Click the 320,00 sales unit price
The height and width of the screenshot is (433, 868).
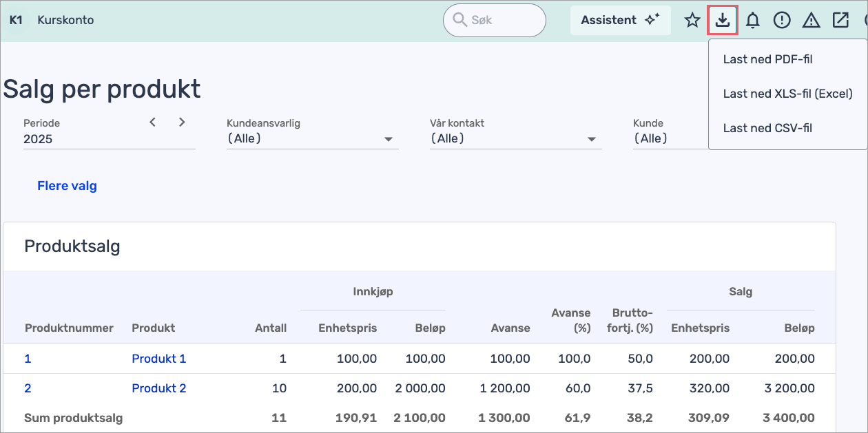coord(710,388)
